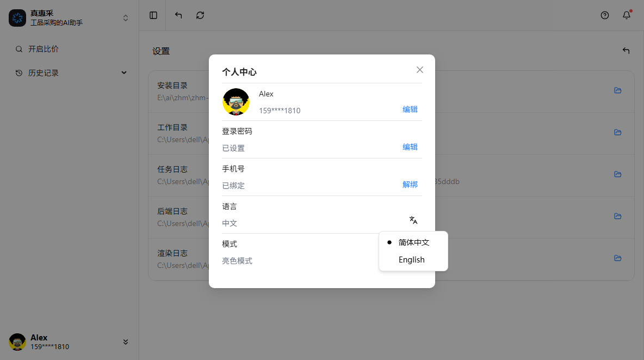Expand the Alex account chevron at bottom left
The height and width of the screenshot is (360, 644).
125,342
